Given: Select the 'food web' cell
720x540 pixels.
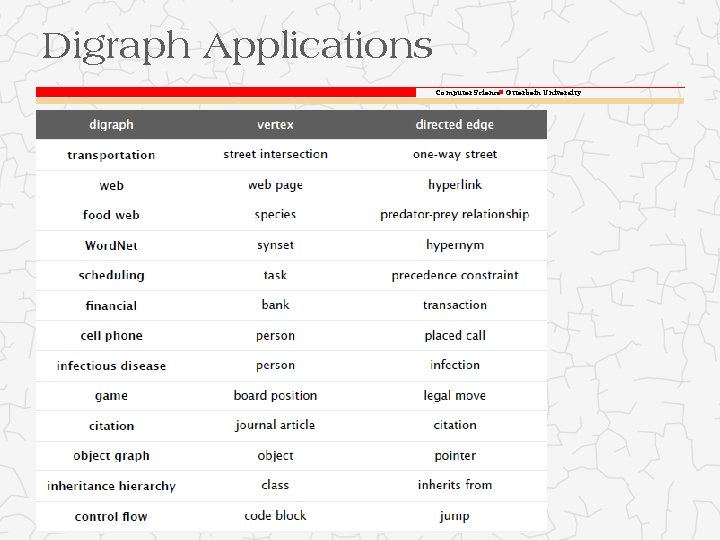Looking at the screenshot, I should pos(111,215).
